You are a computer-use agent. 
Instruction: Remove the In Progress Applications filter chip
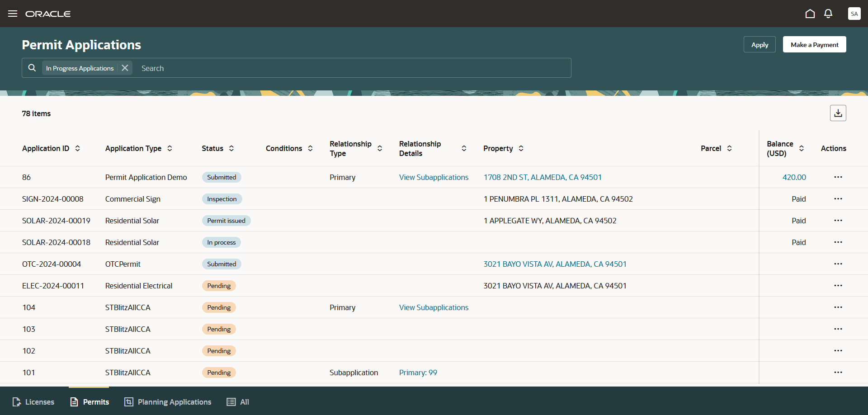click(x=125, y=67)
